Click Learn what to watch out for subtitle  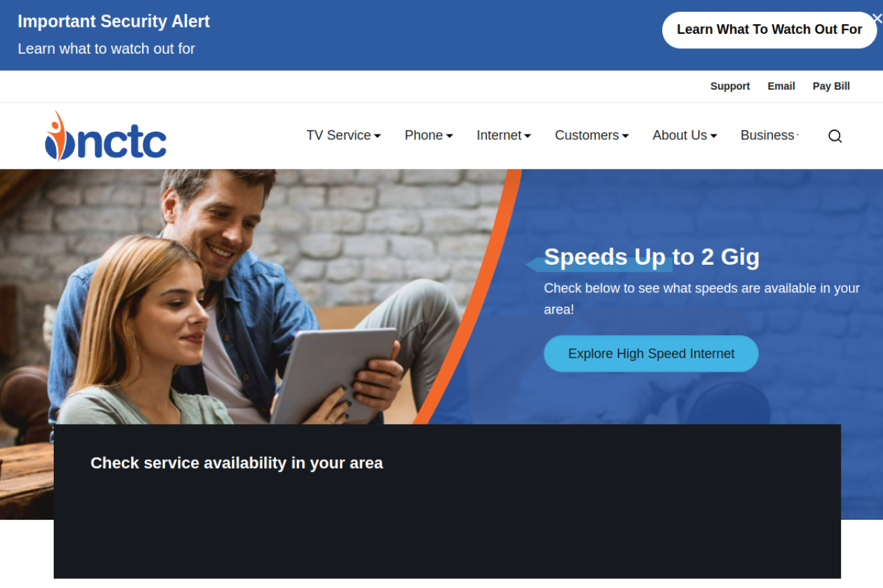106,49
